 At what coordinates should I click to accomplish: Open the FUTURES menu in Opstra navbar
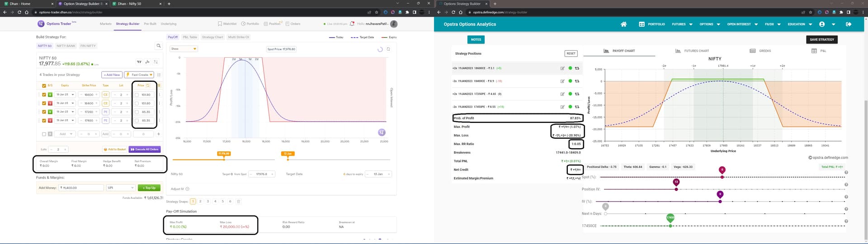682,24
